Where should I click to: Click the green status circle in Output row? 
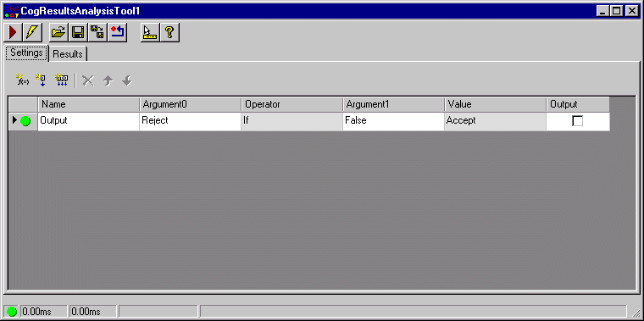26,121
